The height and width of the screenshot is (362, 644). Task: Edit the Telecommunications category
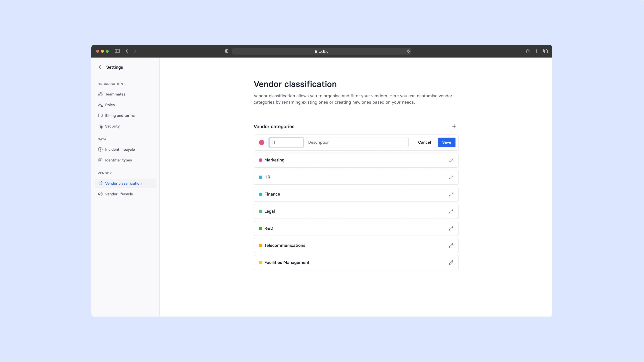click(x=451, y=245)
